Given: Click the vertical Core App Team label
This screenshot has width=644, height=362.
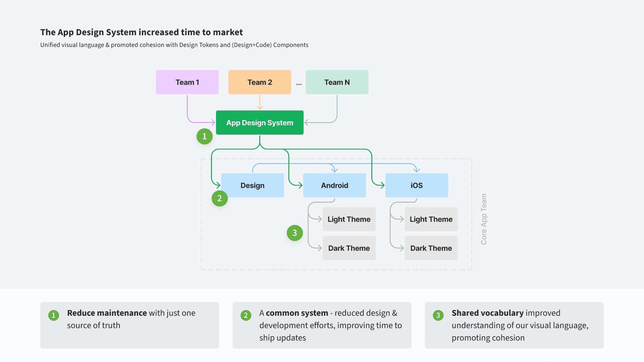Looking at the screenshot, I should [x=483, y=219].
